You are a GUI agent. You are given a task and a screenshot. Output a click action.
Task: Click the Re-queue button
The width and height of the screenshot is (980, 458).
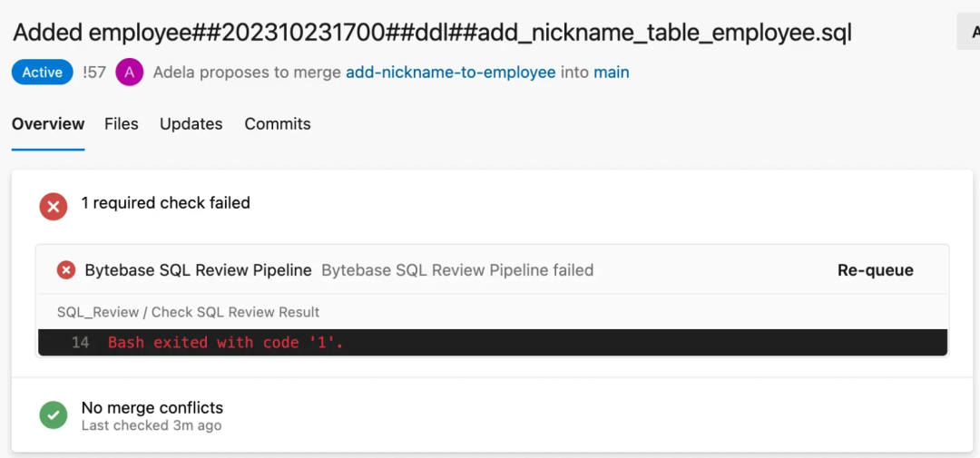pos(875,270)
